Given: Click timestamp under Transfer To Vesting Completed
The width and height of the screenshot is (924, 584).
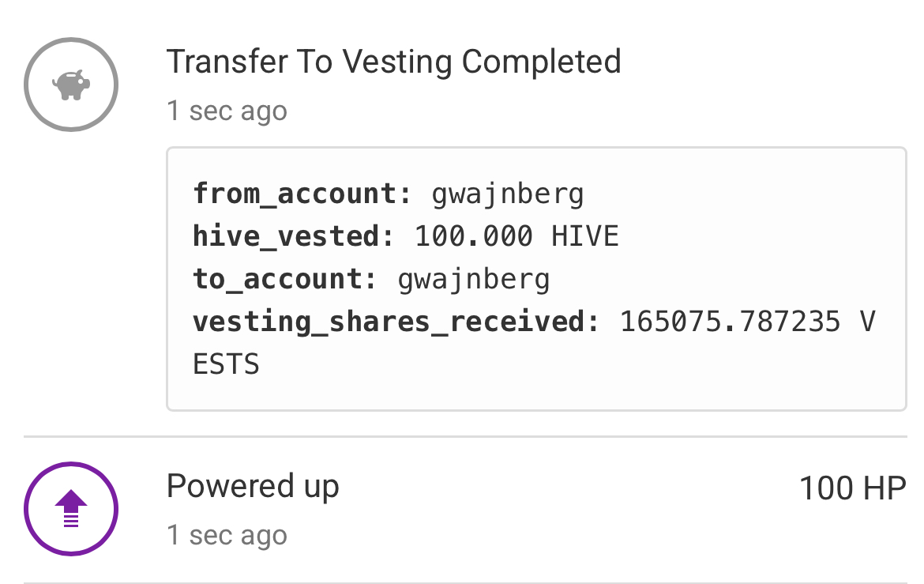Looking at the screenshot, I should coord(227,111).
